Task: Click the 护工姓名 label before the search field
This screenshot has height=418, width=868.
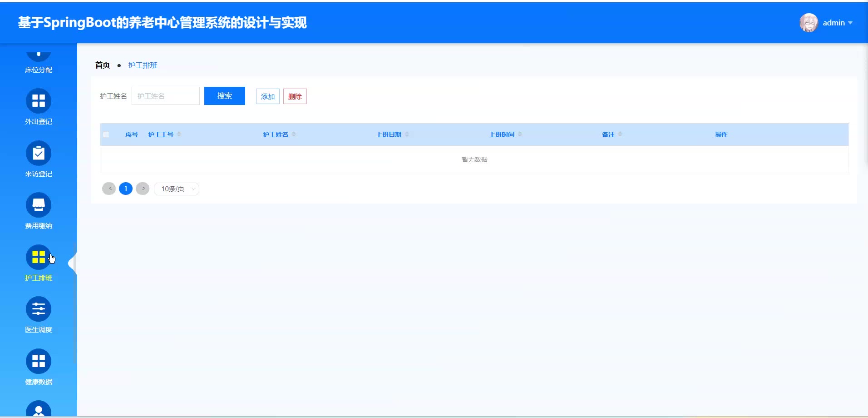Action: (113, 96)
